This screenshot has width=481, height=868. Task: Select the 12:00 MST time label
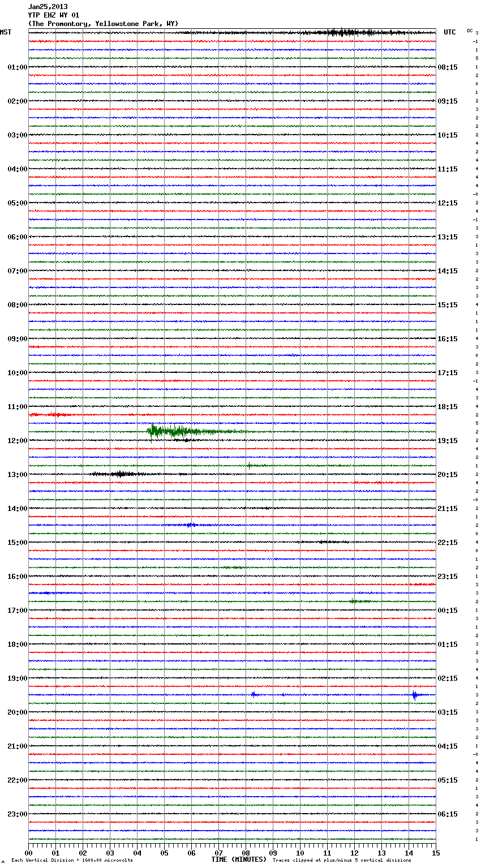[x=18, y=441]
